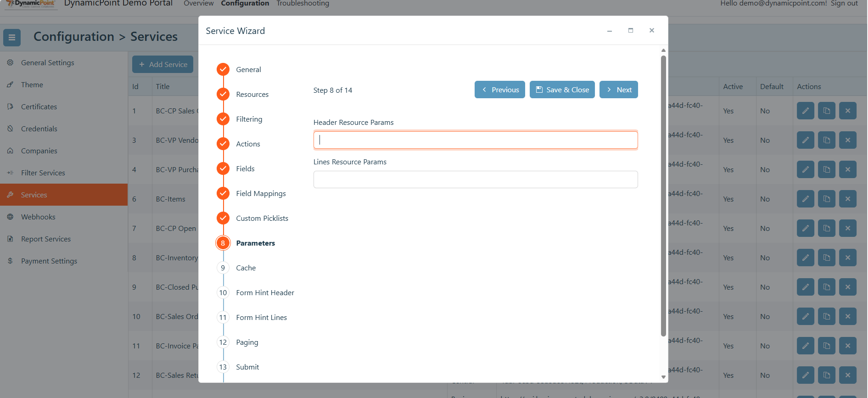Edit the BC-CP Open row service
The width and height of the screenshot is (868, 398).
pos(806,228)
